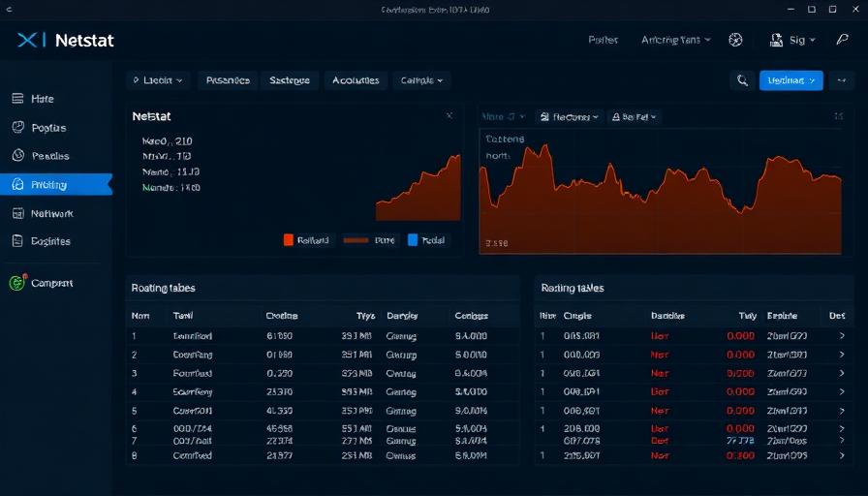
Task: Click the Tuy column header in right table
Action: pos(747,316)
